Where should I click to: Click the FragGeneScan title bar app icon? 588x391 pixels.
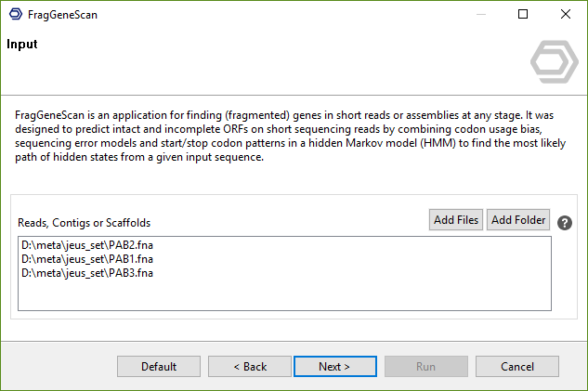pos(15,15)
